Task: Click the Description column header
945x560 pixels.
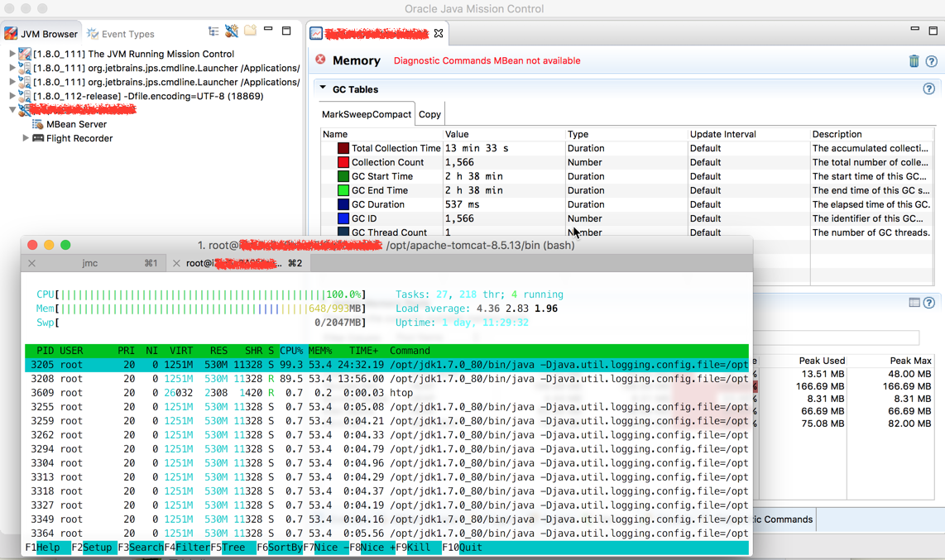Action: (x=837, y=134)
